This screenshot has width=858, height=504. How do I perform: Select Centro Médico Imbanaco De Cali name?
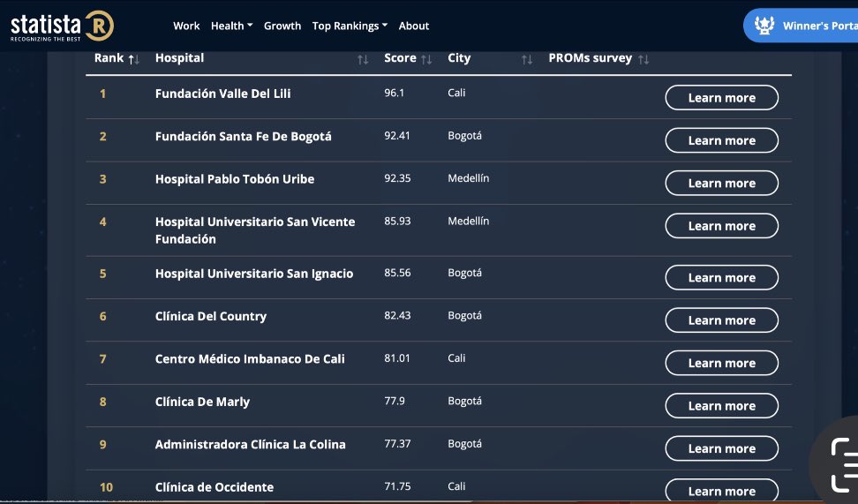[250, 359]
